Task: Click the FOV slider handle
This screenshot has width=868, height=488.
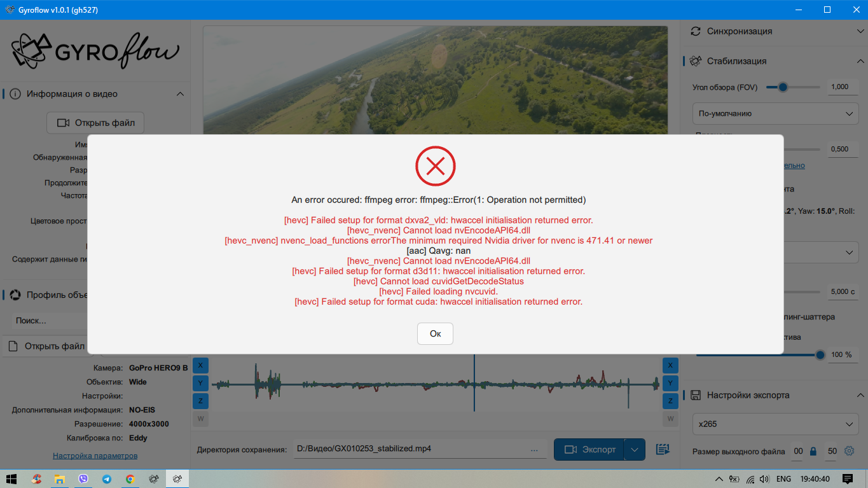Action: (782, 87)
